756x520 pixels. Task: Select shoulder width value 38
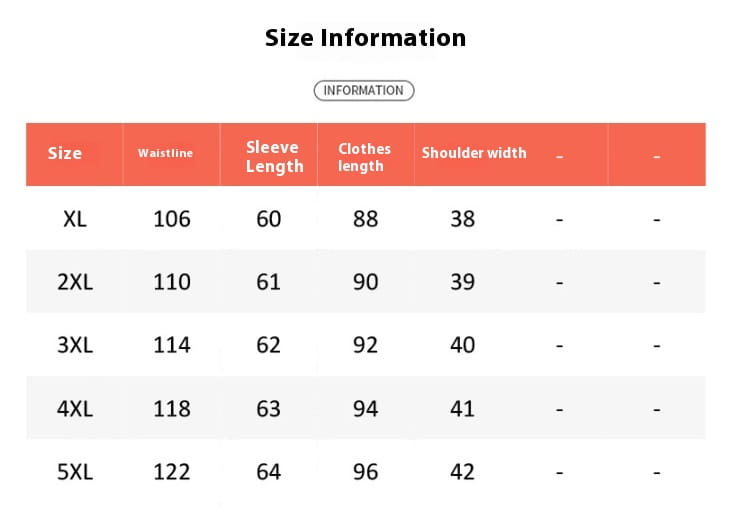(x=462, y=219)
